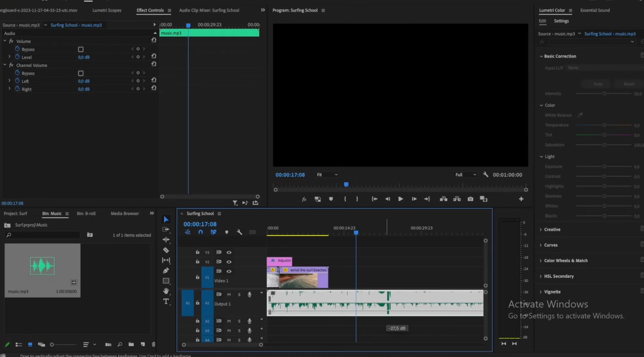Screen dimensions: 644x357
Task: Select the Razor tool
Action: click(166, 250)
